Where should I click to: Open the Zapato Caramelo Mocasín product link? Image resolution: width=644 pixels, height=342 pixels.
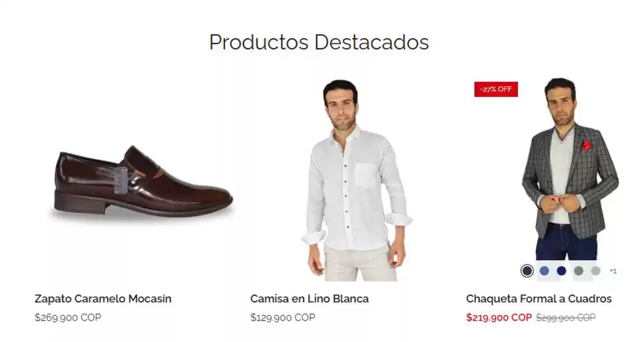click(x=103, y=299)
